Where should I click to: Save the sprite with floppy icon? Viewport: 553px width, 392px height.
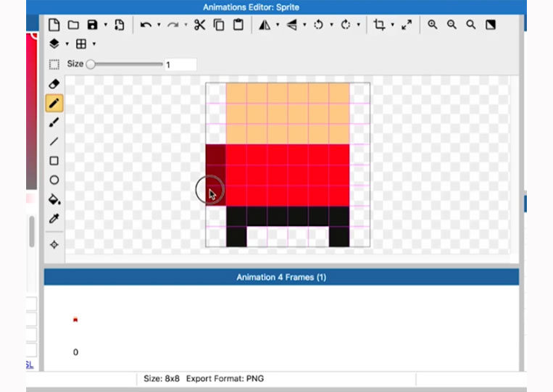click(92, 25)
